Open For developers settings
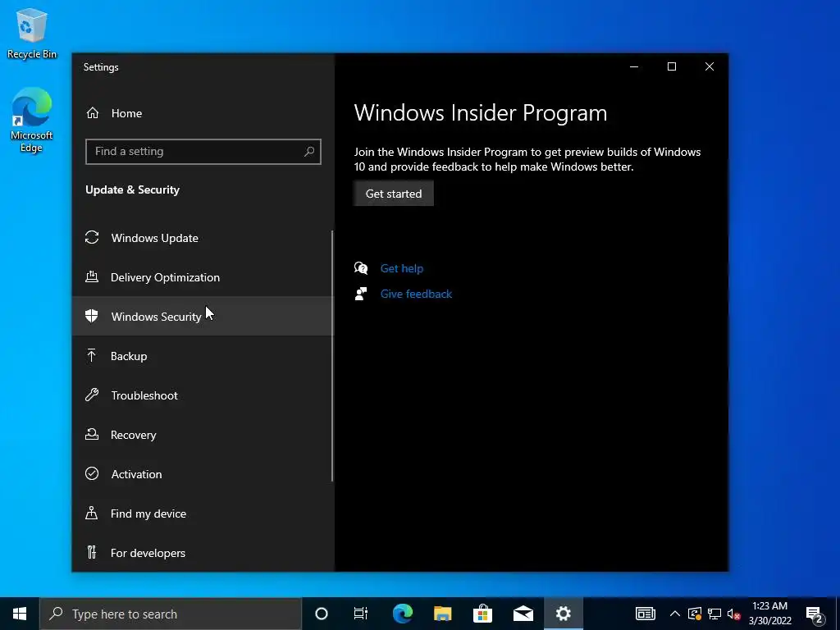The width and height of the screenshot is (840, 630). [x=203, y=553]
